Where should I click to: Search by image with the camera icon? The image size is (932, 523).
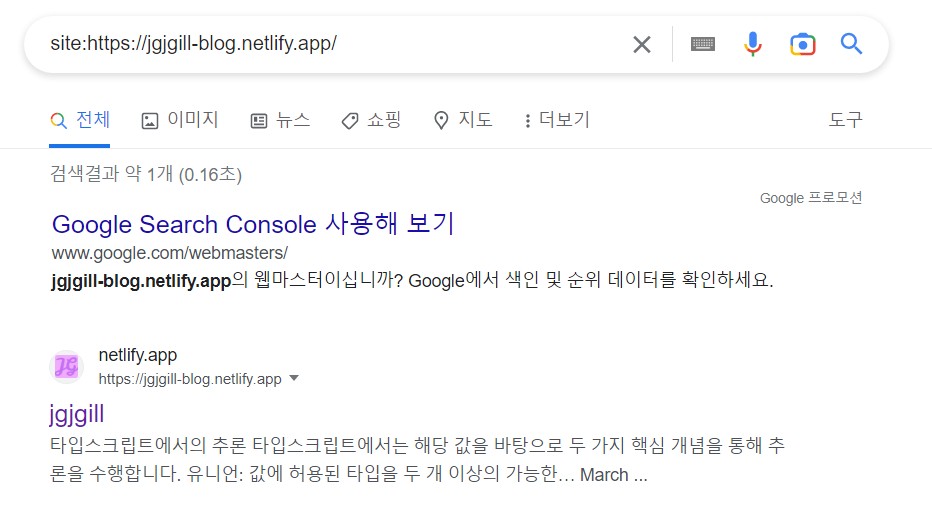802,45
